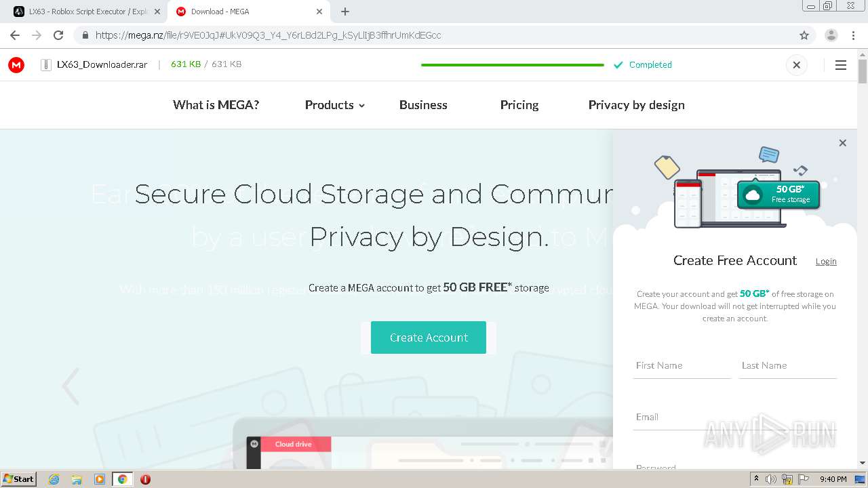
Task: Reload the MEGA page
Action: point(58,35)
